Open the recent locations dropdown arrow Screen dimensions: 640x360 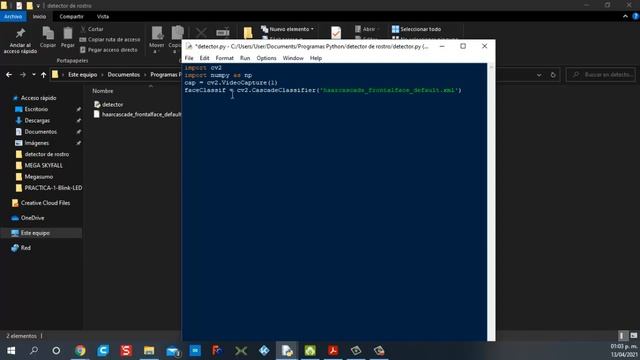(x=33, y=75)
